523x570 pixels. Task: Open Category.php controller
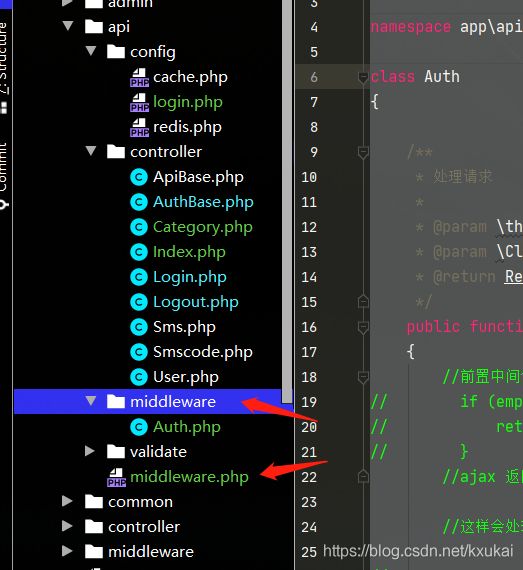[x=203, y=228]
